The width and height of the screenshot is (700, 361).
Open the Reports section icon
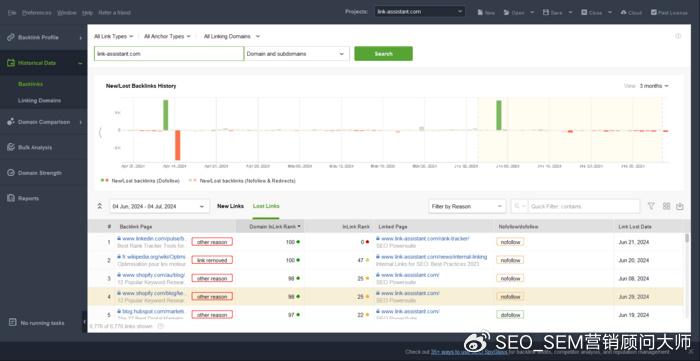(x=11, y=198)
